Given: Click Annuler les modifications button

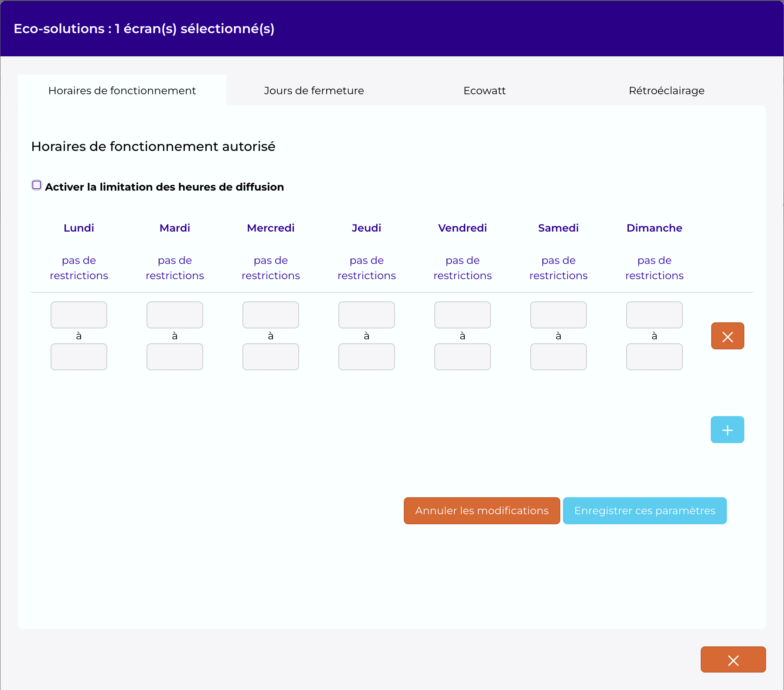Looking at the screenshot, I should point(482,510).
